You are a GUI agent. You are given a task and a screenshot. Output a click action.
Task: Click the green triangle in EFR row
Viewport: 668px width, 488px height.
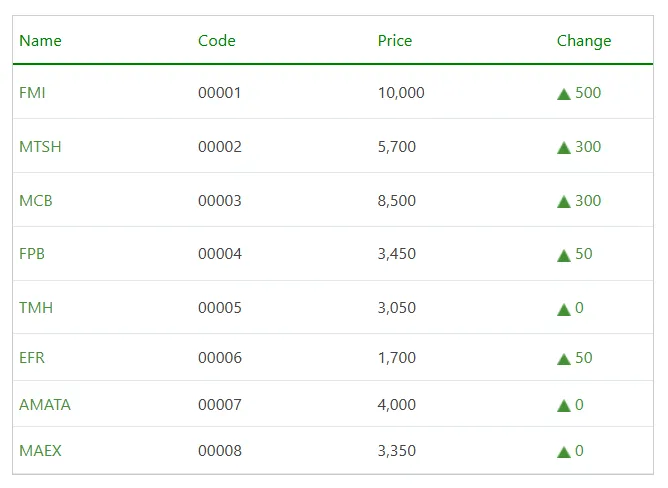(564, 359)
